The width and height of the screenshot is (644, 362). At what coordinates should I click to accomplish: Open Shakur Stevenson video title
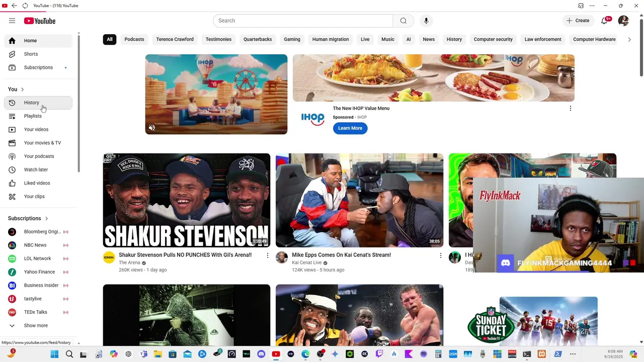pos(185,255)
